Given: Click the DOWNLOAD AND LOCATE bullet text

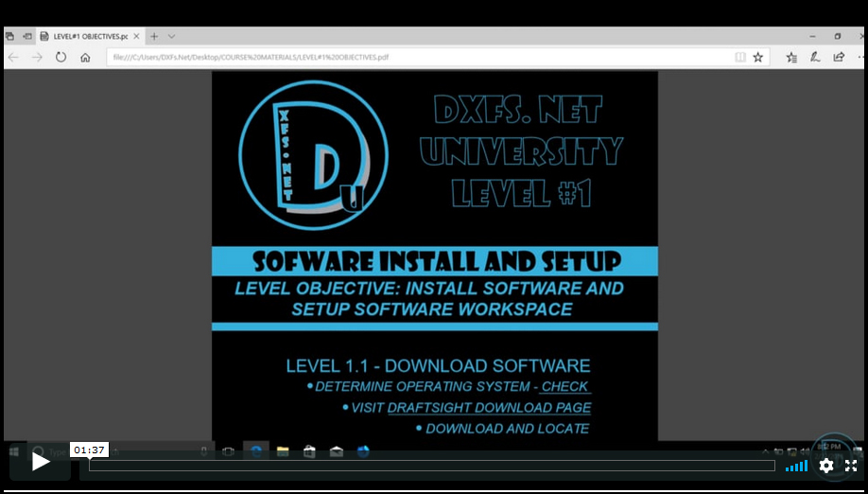Looking at the screenshot, I should point(507,429).
